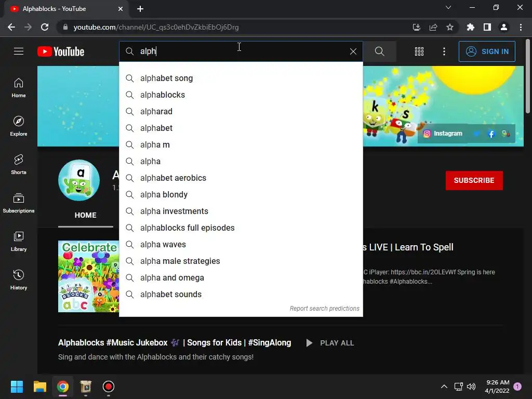Click the install app icon in address bar

click(416, 27)
